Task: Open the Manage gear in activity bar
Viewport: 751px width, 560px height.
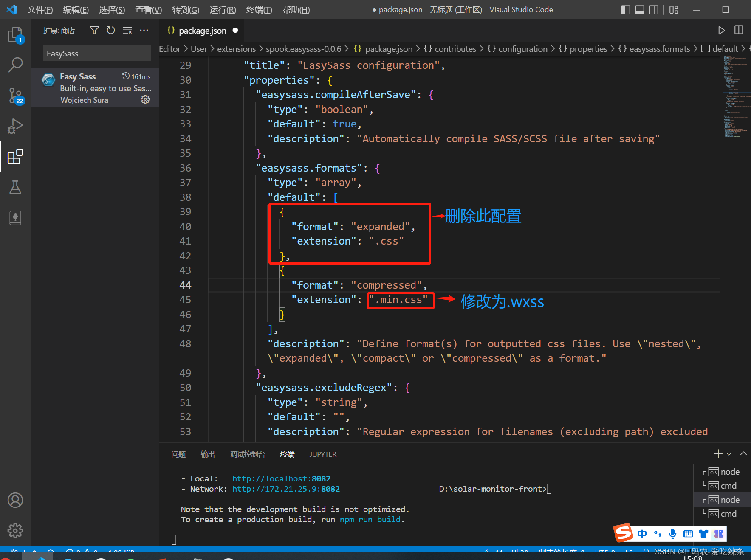Action: 15,531
